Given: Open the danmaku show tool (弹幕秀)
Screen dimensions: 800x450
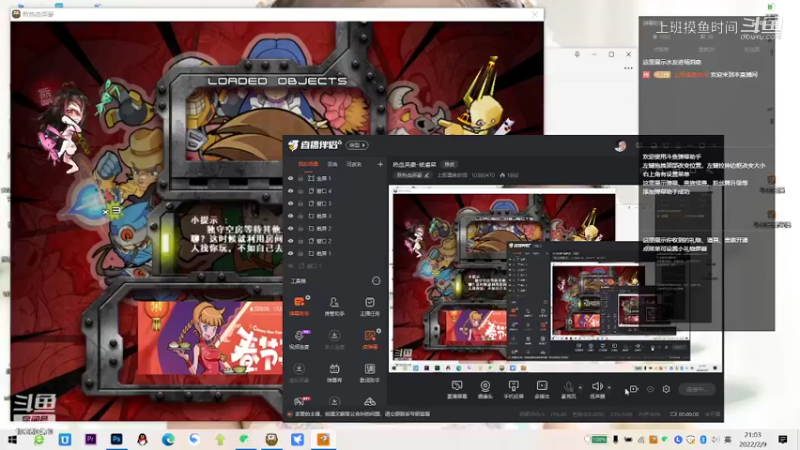Looking at the screenshot, I should 334,372.
